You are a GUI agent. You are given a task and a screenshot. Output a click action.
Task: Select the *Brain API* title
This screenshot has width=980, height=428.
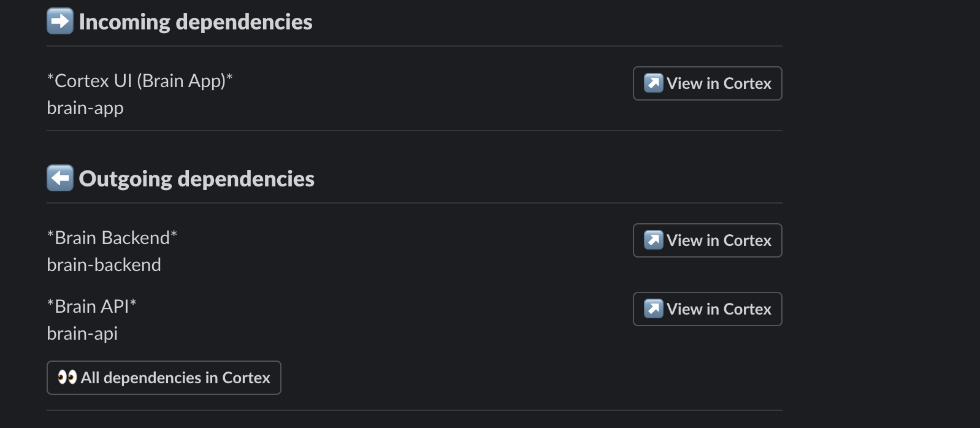click(x=92, y=307)
